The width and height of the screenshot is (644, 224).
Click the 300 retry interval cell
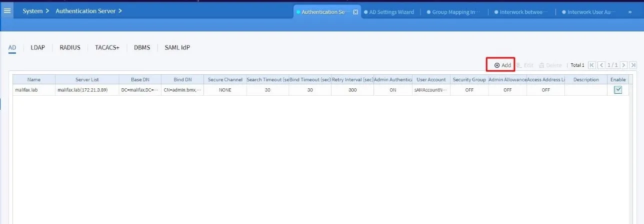(352, 90)
